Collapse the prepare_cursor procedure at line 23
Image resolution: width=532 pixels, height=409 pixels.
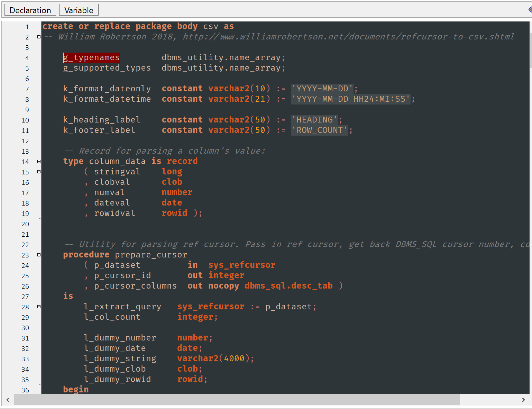[x=39, y=255]
